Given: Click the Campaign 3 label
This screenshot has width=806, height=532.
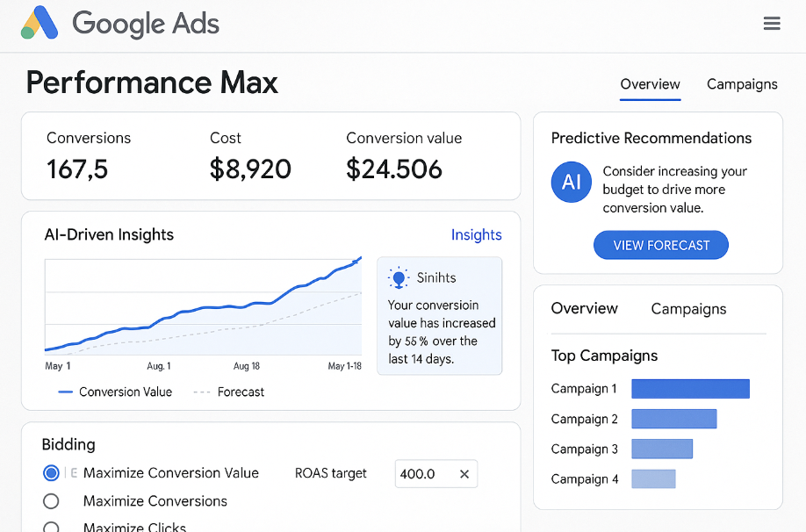Looking at the screenshot, I should pyautogui.click(x=585, y=449).
